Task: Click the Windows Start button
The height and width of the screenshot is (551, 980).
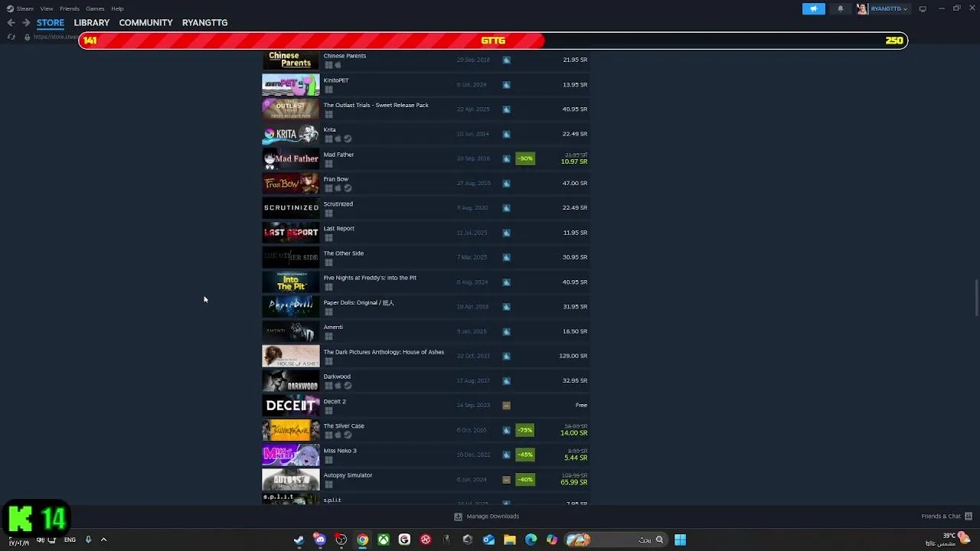Action: (680, 540)
